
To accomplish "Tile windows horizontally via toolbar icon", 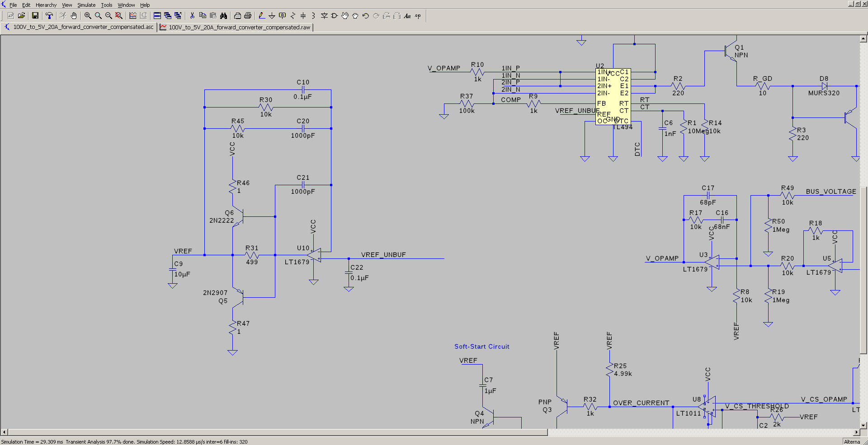I will coord(157,16).
